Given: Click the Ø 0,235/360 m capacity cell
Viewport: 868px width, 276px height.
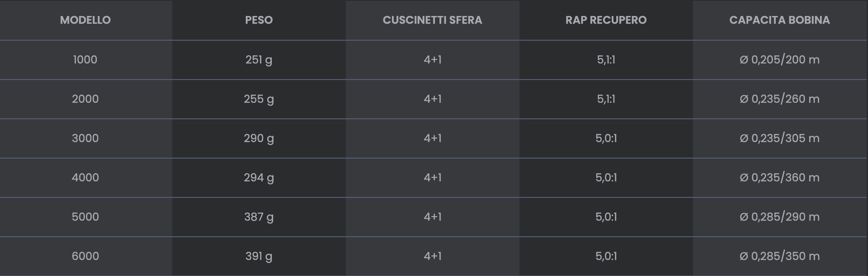Looking at the screenshot, I should pyautogui.click(x=779, y=178).
